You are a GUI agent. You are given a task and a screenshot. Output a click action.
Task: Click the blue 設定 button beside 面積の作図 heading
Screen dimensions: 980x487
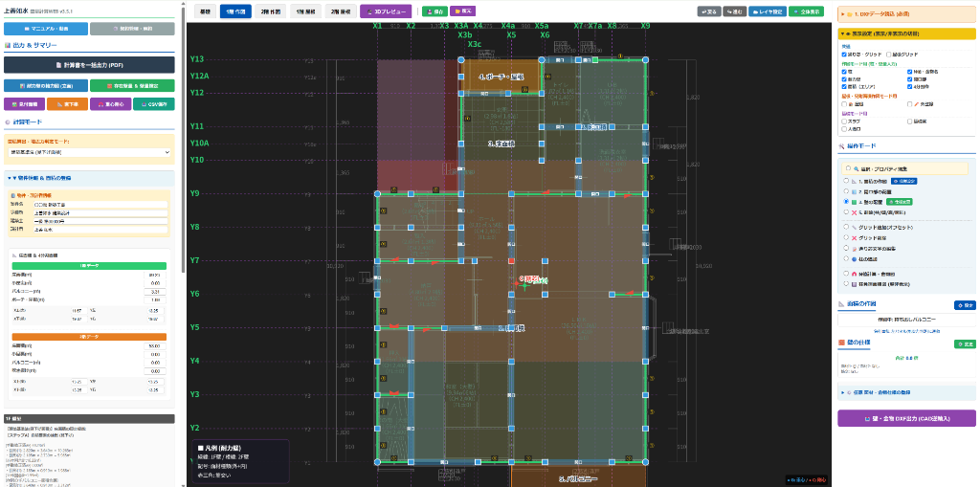point(965,305)
